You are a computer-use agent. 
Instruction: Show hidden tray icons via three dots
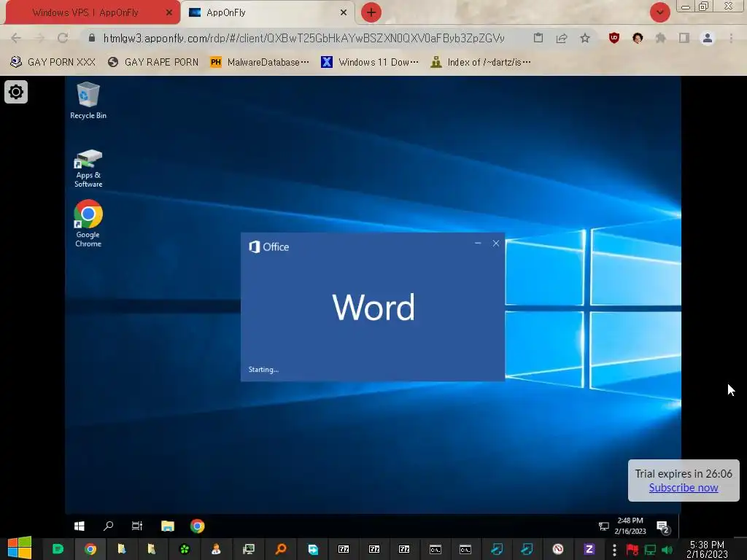[614, 550]
